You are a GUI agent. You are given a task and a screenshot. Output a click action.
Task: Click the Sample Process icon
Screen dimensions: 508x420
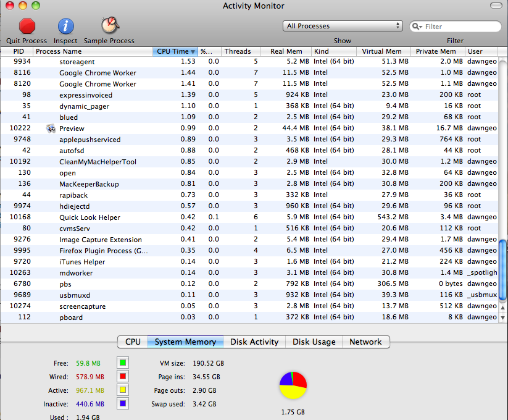point(110,25)
